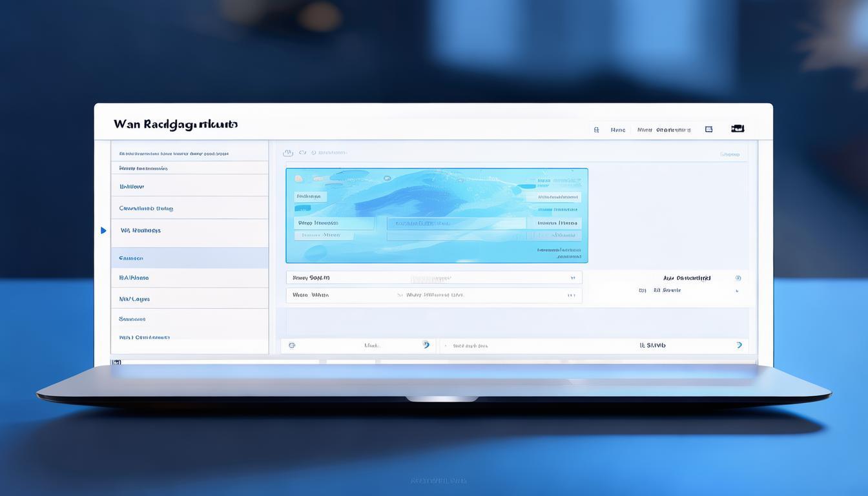Click blue arrow icon in middle of bottom bar
The width and height of the screenshot is (868, 496).
point(426,345)
